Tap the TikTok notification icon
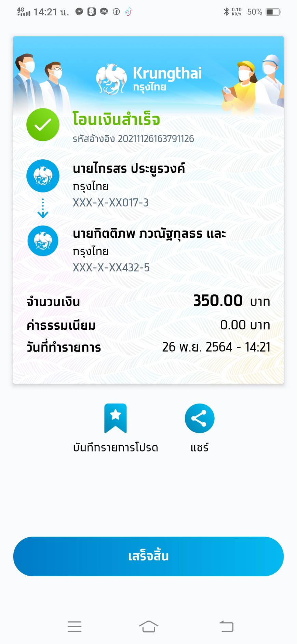This screenshot has height=644, width=297. (129, 12)
